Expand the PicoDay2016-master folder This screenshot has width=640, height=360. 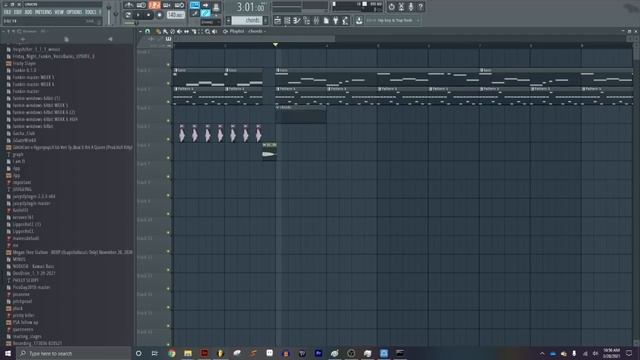[31, 287]
